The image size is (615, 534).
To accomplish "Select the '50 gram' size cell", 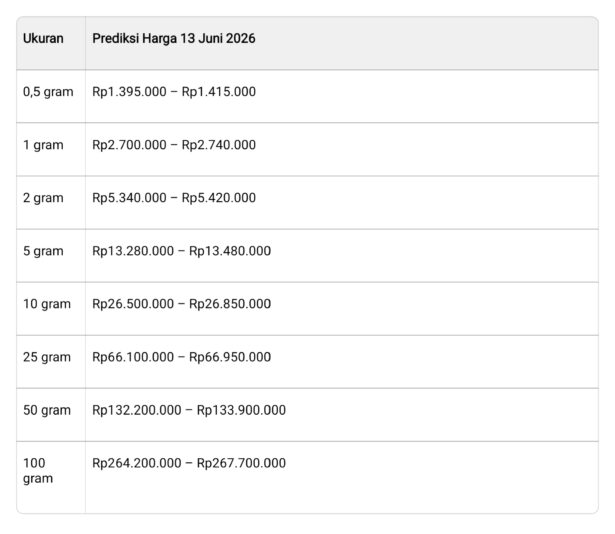I will [x=51, y=415].
